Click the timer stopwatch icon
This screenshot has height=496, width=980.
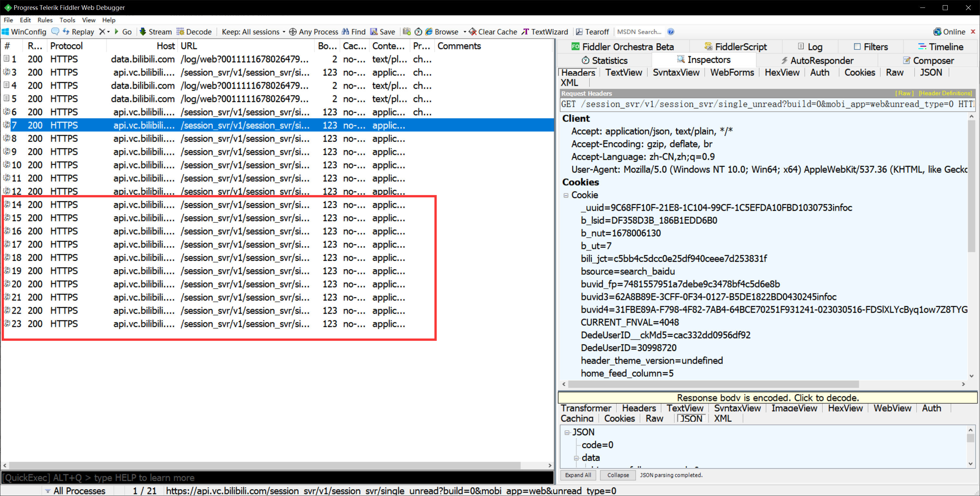418,32
